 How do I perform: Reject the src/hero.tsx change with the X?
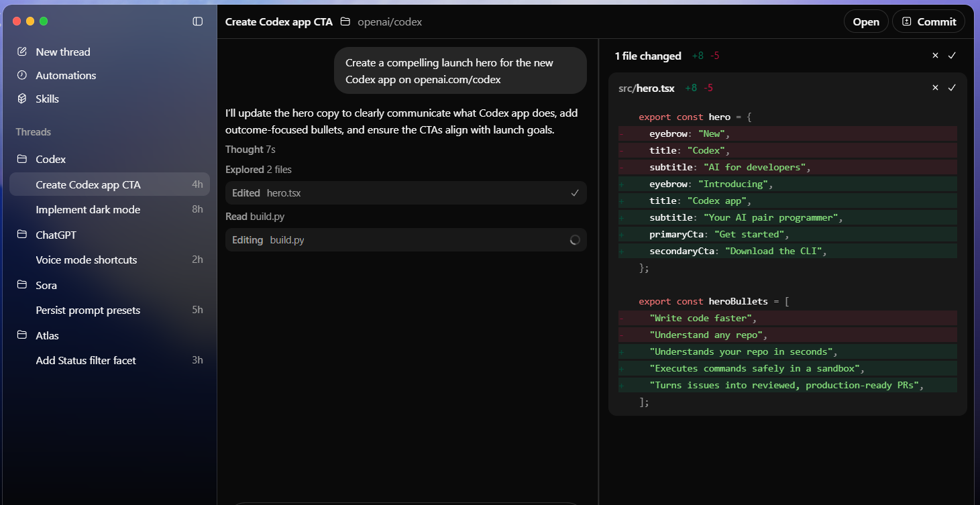[935, 87]
